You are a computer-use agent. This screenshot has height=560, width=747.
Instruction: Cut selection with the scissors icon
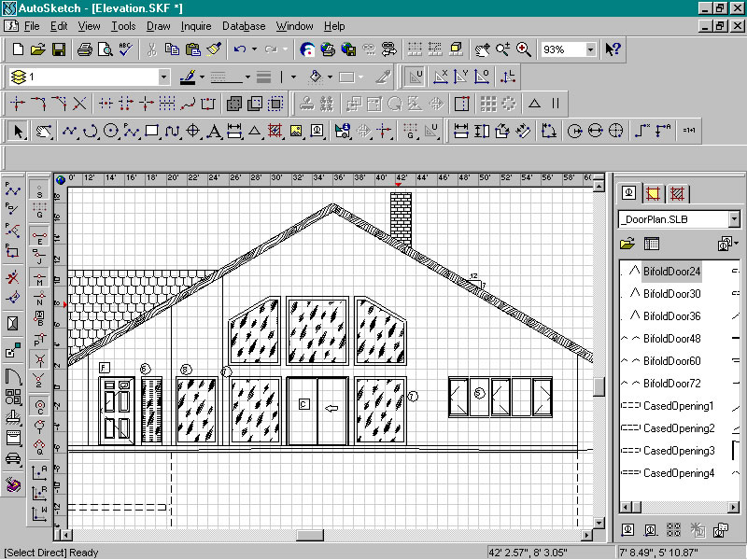point(152,49)
